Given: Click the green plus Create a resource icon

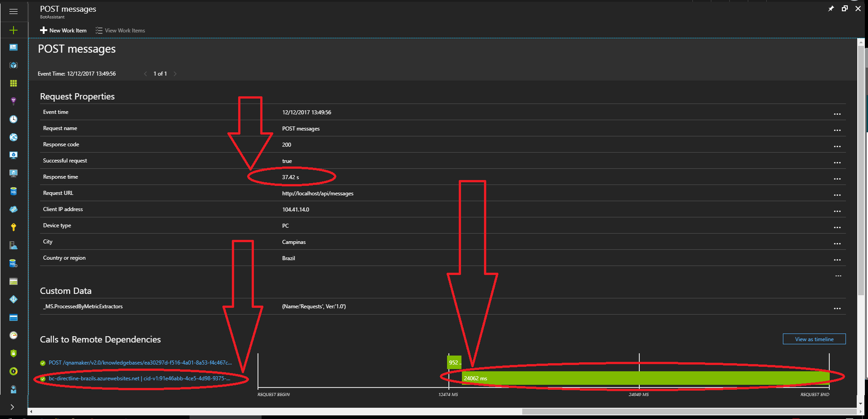Looking at the screenshot, I should tap(13, 30).
